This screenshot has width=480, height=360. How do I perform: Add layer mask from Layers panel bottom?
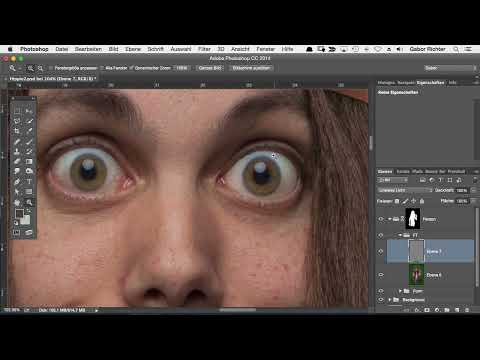pyautogui.click(x=427, y=310)
